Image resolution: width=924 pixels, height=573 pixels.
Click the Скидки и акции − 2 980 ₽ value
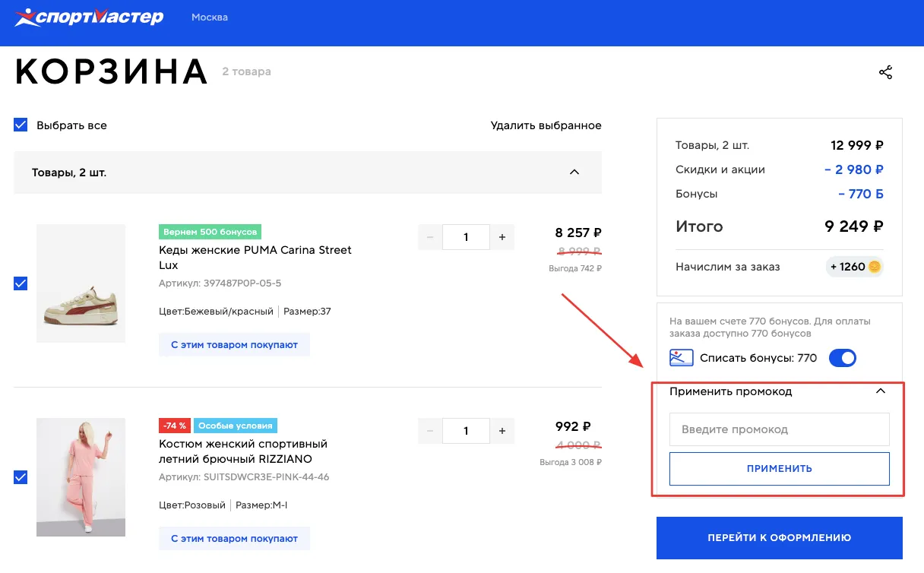[853, 169]
